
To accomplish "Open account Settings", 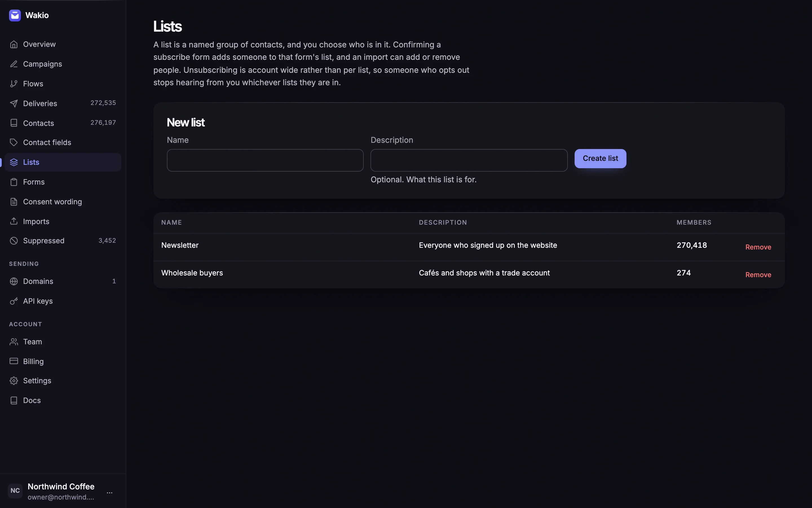I will coord(63,381).
